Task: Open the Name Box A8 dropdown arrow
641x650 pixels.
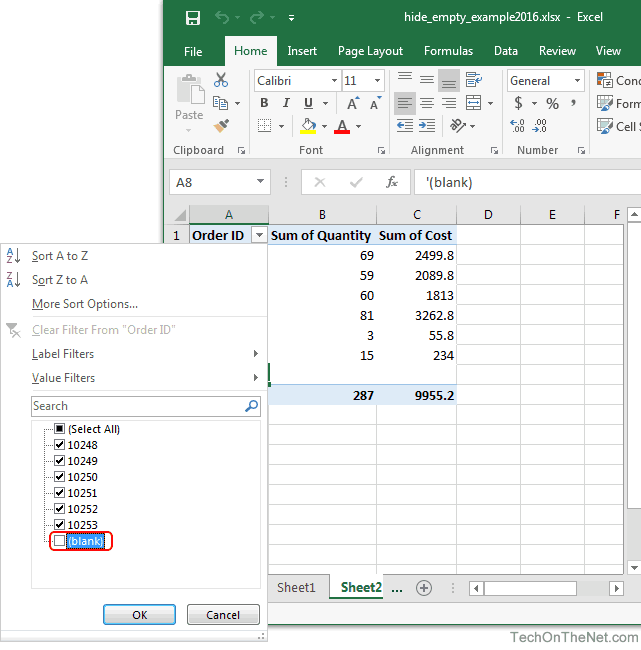Action: [x=260, y=181]
